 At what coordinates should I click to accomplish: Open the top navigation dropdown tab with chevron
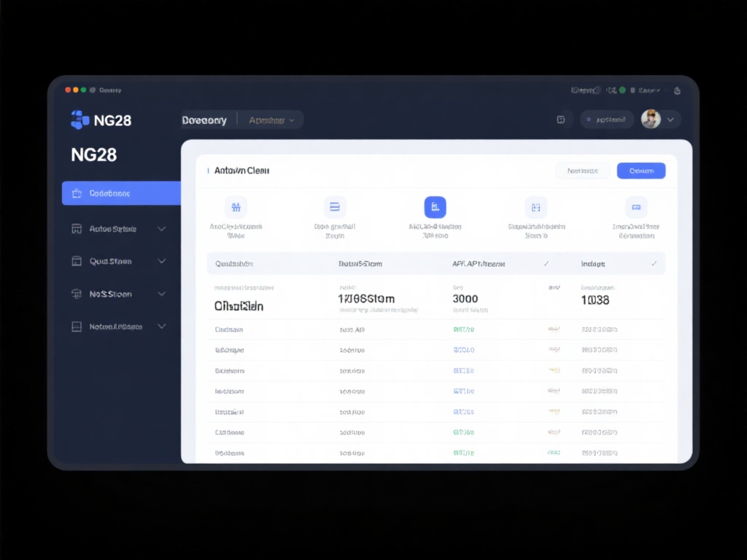pyautogui.click(x=271, y=120)
